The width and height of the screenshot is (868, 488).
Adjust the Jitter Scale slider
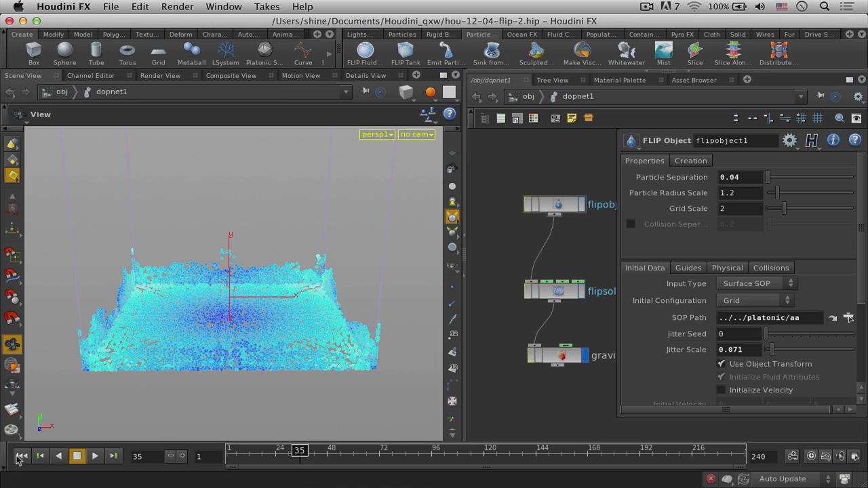[x=810, y=349]
